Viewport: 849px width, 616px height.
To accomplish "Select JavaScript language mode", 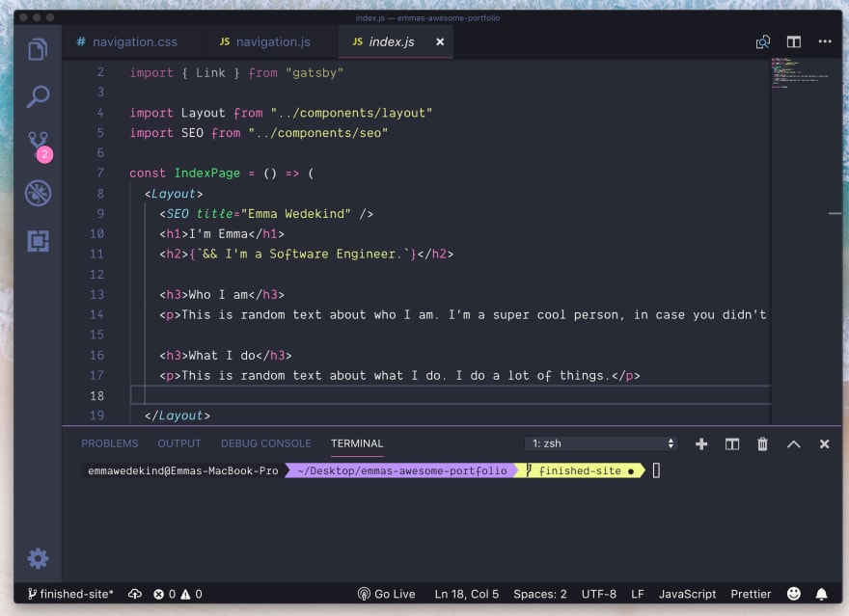I will [687, 594].
